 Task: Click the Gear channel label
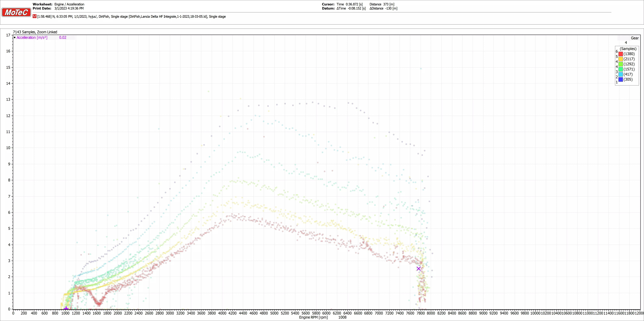(634, 38)
